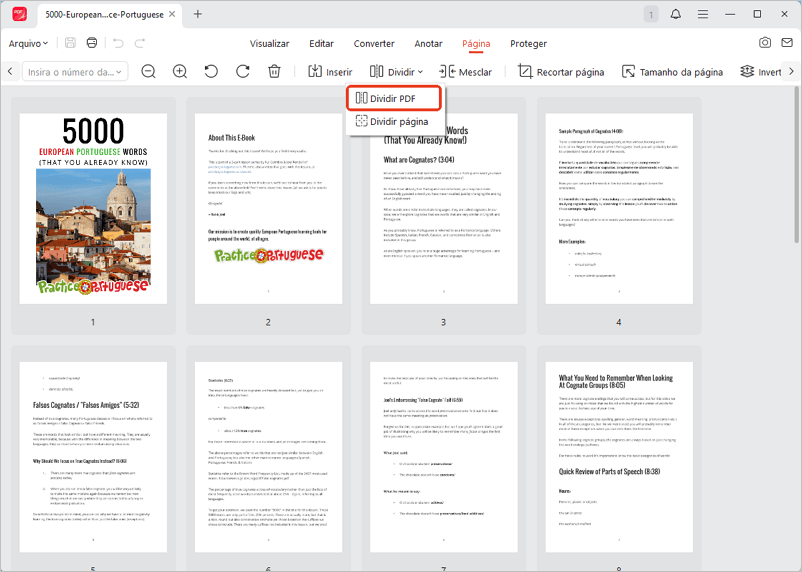Switch to the Visualizar tab
This screenshot has width=802, height=572.
tap(269, 43)
